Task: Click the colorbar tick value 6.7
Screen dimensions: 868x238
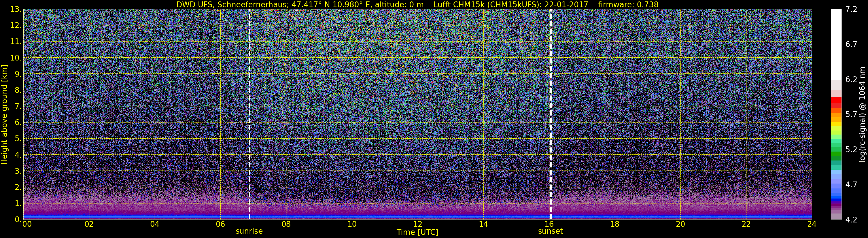Action: click(x=851, y=44)
